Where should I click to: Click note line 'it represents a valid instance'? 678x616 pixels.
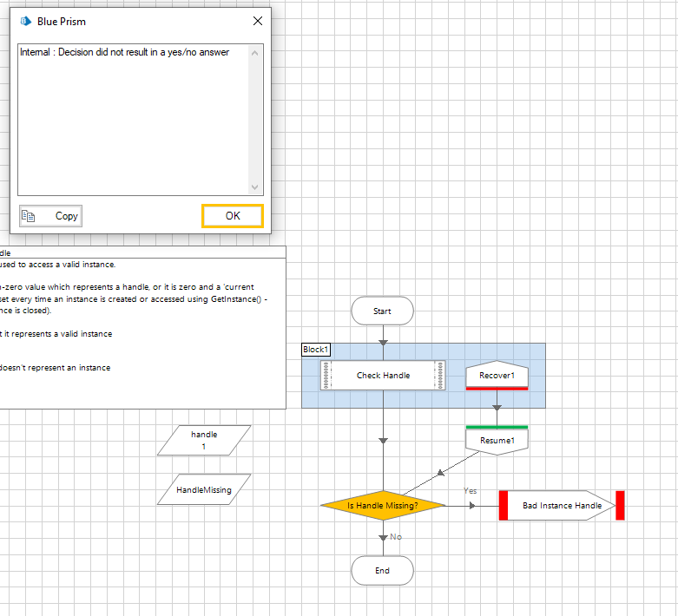point(56,334)
